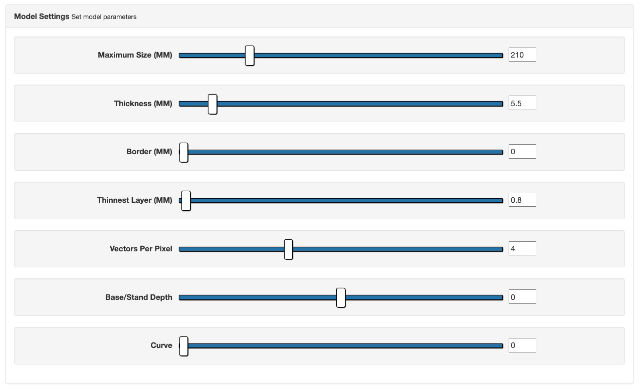Focus the Maximum Size value field
The height and width of the screenshot is (389, 640).
coord(522,55)
